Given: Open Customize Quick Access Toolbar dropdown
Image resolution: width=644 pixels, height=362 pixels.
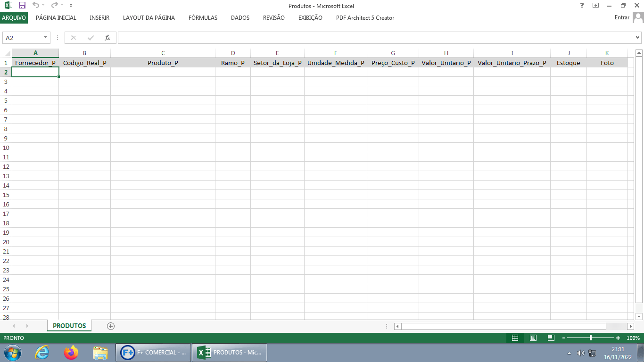Looking at the screenshot, I should tap(71, 6).
